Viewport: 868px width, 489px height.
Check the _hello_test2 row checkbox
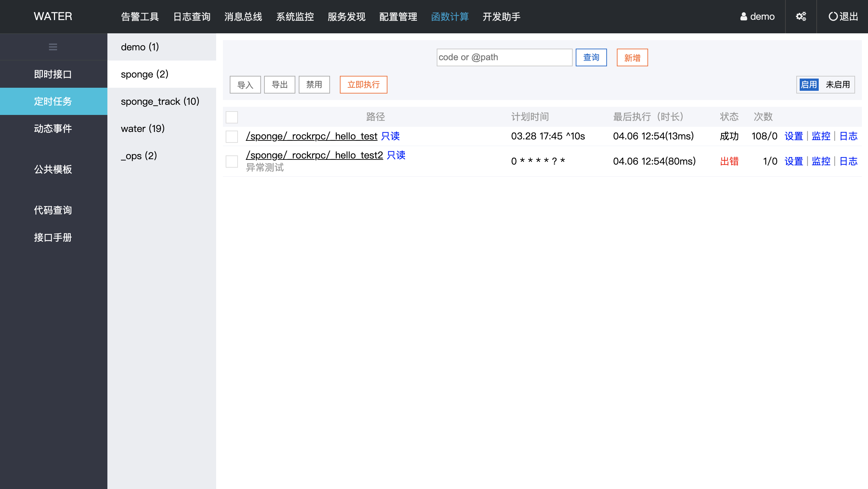tap(232, 161)
